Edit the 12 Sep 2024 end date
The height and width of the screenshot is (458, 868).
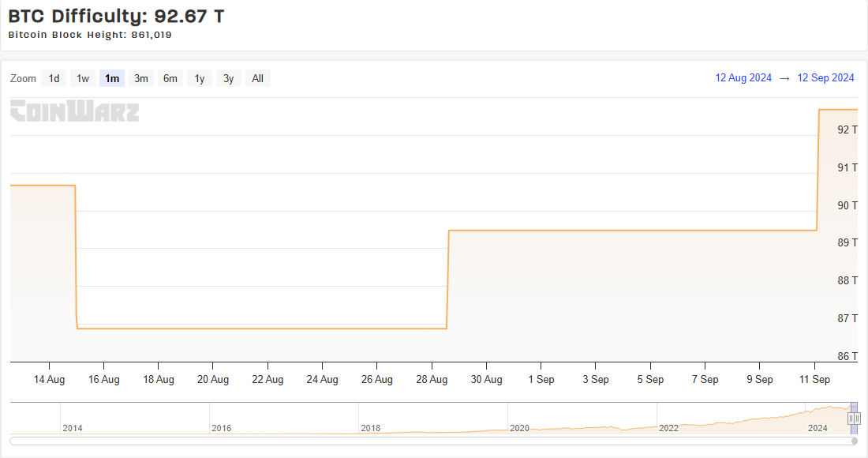[825, 77]
